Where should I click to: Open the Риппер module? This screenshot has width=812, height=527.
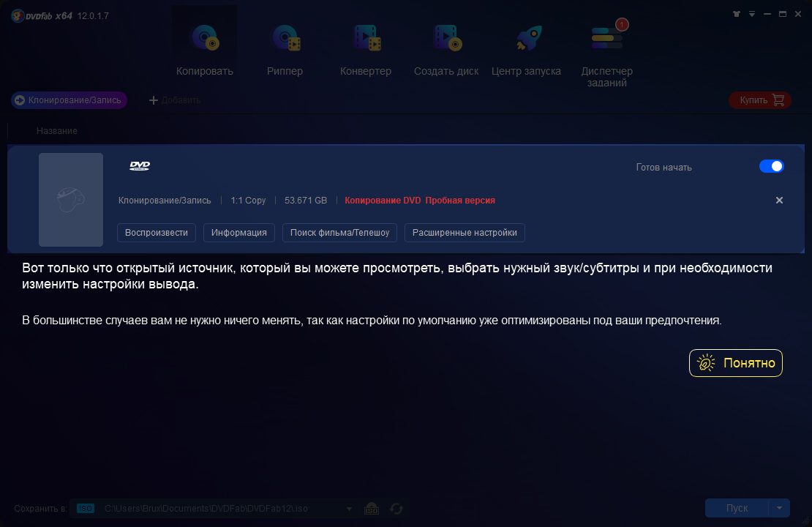[x=285, y=49]
